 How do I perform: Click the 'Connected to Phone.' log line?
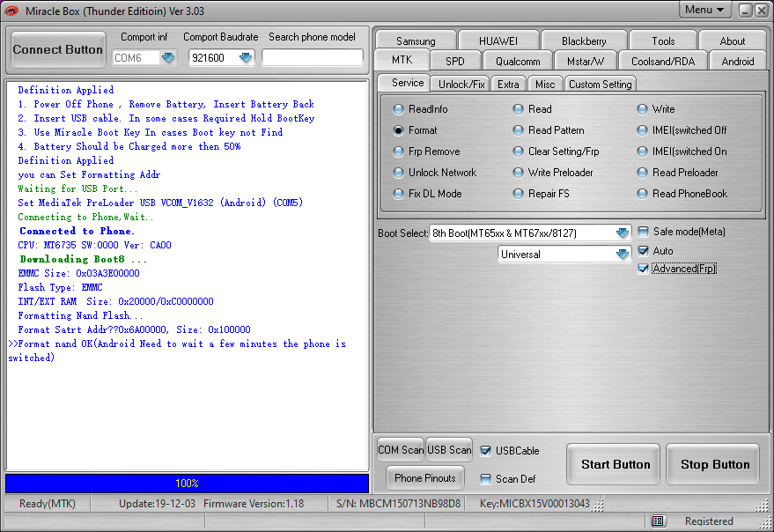(77, 231)
